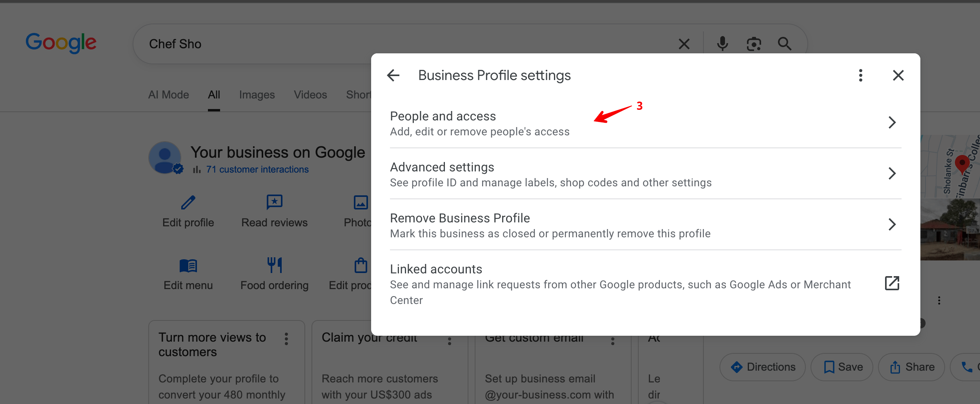Open Read reviews star icon
980x404 pixels.
click(275, 202)
